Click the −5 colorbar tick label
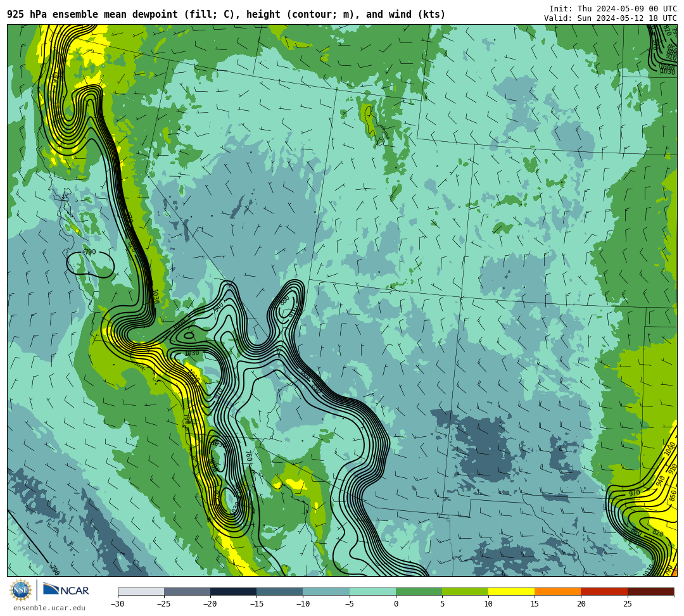684x616 pixels. [x=349, y=604]
